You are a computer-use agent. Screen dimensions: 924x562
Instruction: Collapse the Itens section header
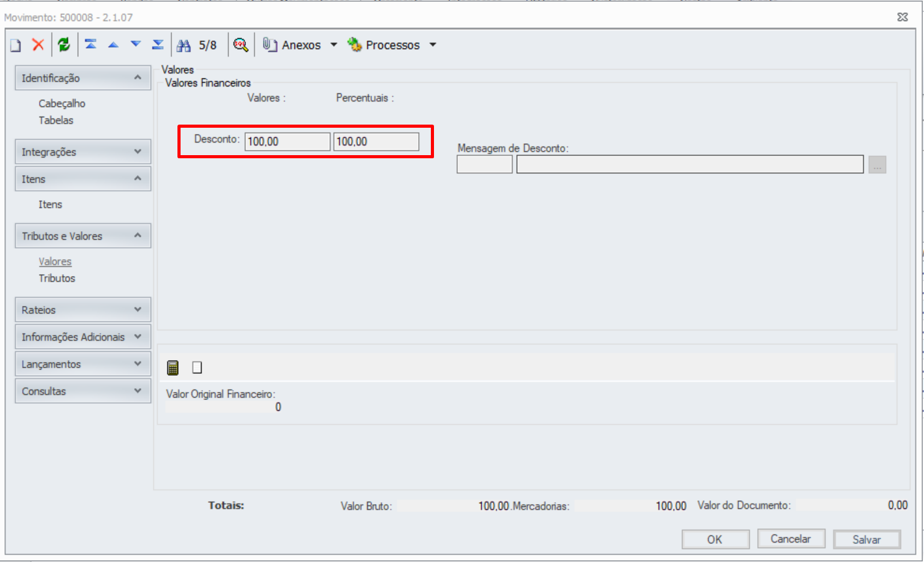83,179
